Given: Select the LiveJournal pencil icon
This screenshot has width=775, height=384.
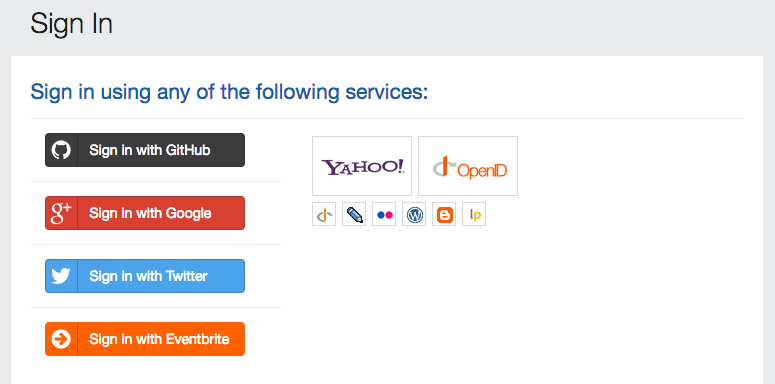Looking at the screenshot, I should click(x=354, y=214).
